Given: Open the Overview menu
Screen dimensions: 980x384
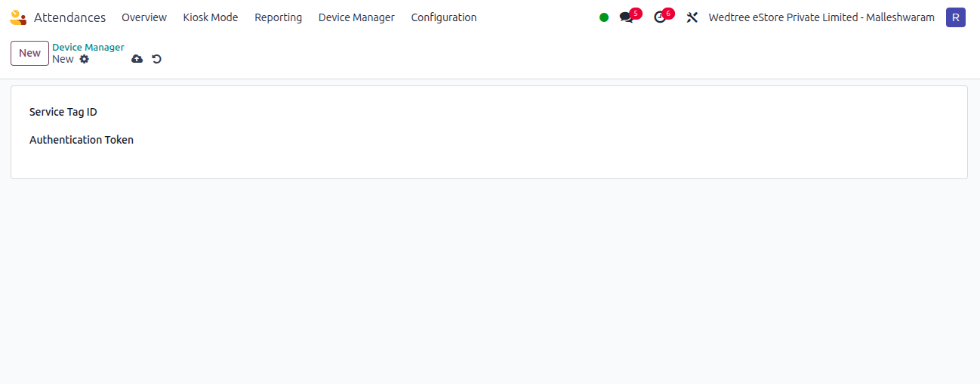Looking at the screenshot, I should coord(144,17).
